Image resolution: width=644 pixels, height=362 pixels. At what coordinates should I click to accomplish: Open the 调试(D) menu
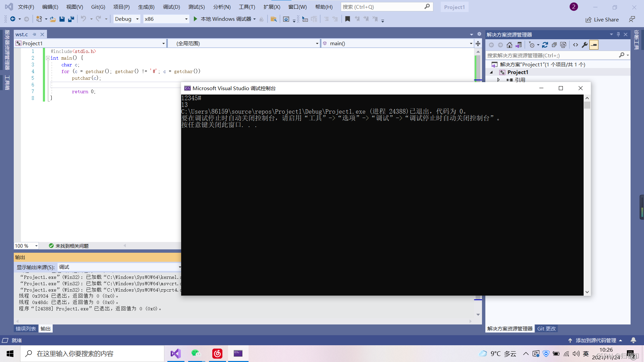click(171, 7)
